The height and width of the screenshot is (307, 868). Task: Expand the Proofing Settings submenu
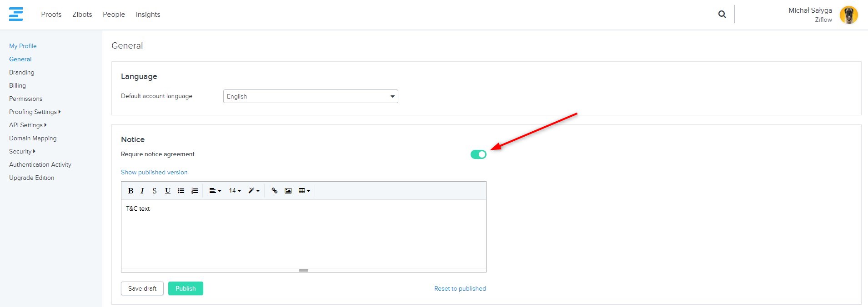[35, 112]
